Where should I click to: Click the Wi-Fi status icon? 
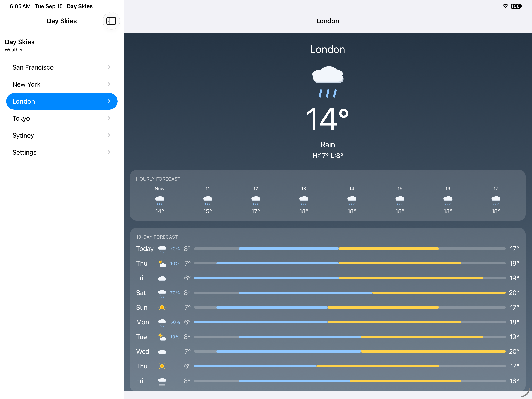tap(505, 6)
